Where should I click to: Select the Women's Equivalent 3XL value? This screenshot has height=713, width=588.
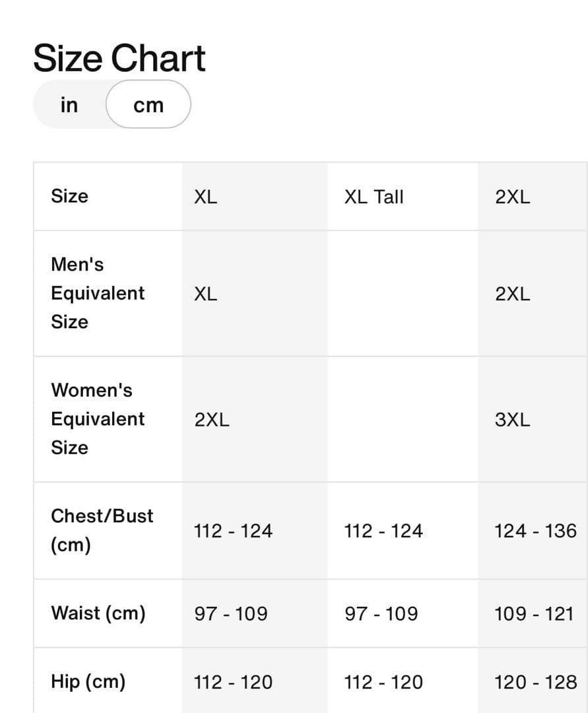coord(512,420)
